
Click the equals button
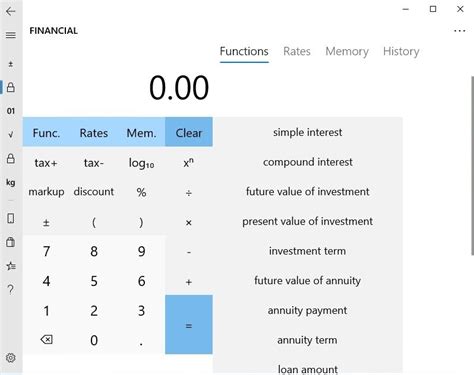189,325
